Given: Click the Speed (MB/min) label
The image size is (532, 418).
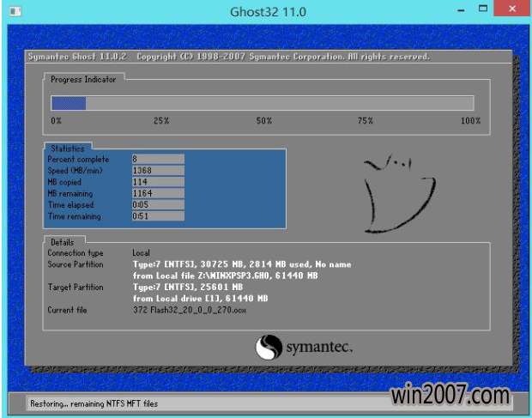Looking at the screenshot, I should [75, 171].
